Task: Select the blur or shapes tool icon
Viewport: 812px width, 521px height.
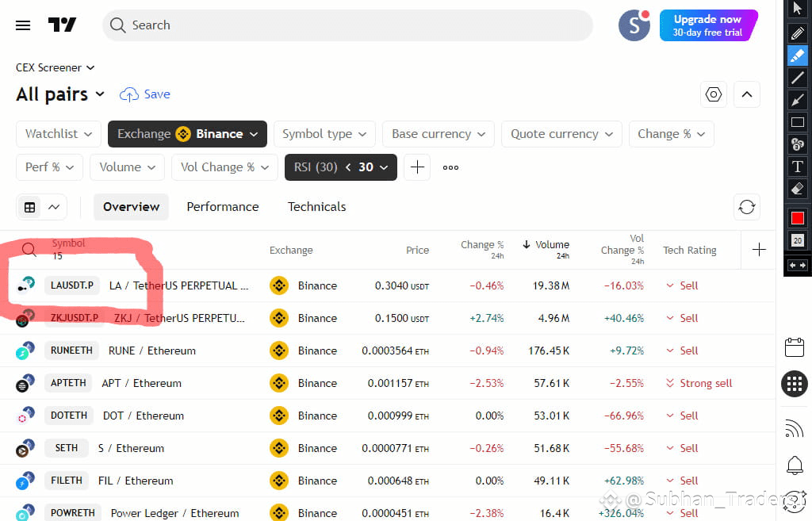Action: [x=798, y=144]
